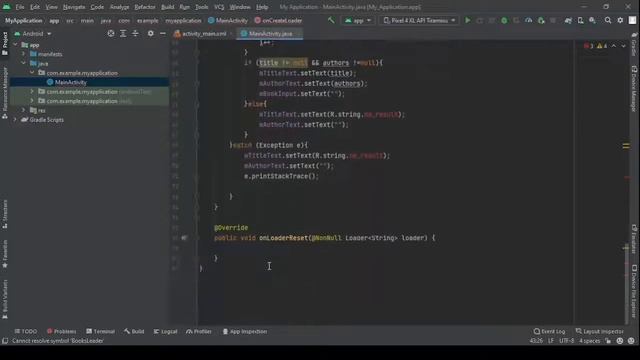
Task: Click the warnings count indicator in editor
Action: click(602, 46)
